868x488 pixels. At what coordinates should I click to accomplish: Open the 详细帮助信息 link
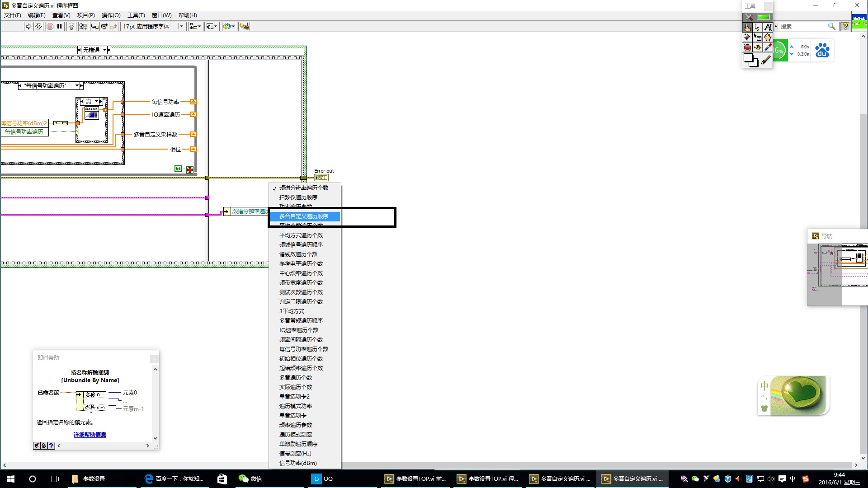[x=90, y=435]
